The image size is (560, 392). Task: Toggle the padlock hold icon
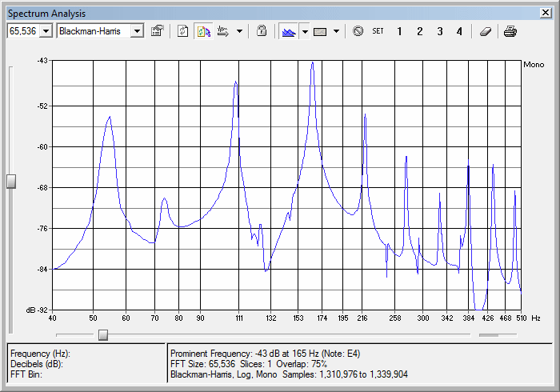(262, 31)
